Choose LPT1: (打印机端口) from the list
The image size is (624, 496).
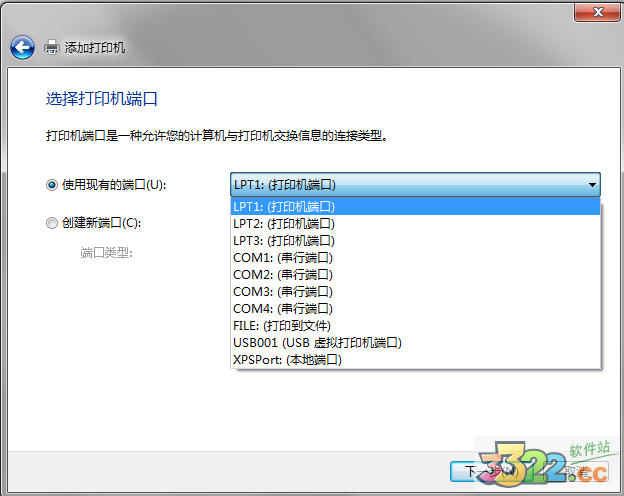[x=415, y=207]
